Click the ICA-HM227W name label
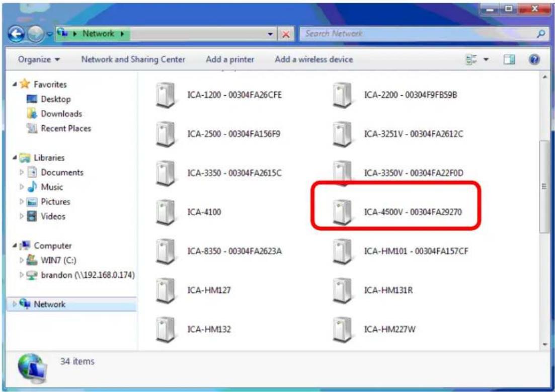This screenshot has height=392, width=555. pyautogui.click(x=389, y=329)
